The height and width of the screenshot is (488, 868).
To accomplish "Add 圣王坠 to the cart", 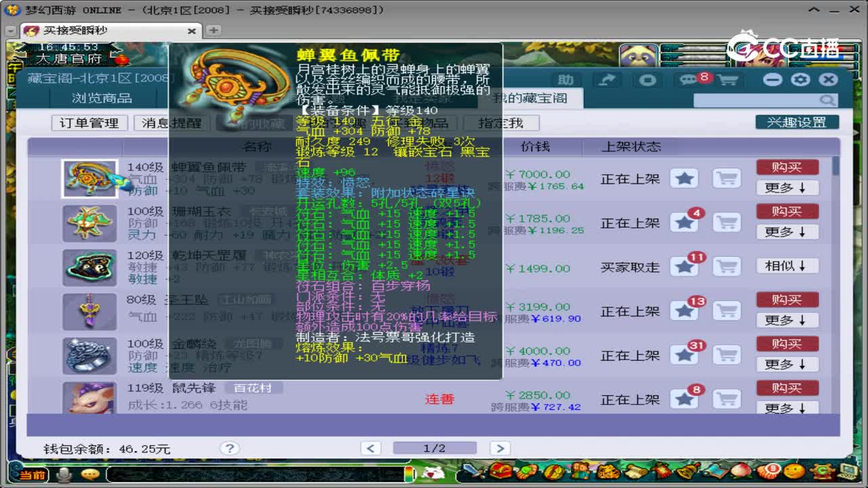I will click(x=726, y=311).
